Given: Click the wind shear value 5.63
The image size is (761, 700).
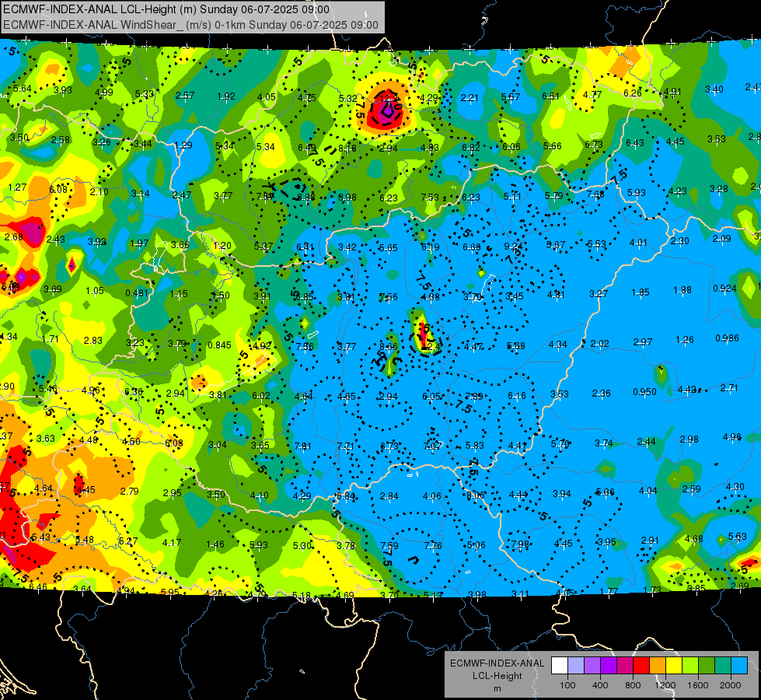Looking at the screenshot, I should point(738,537).
